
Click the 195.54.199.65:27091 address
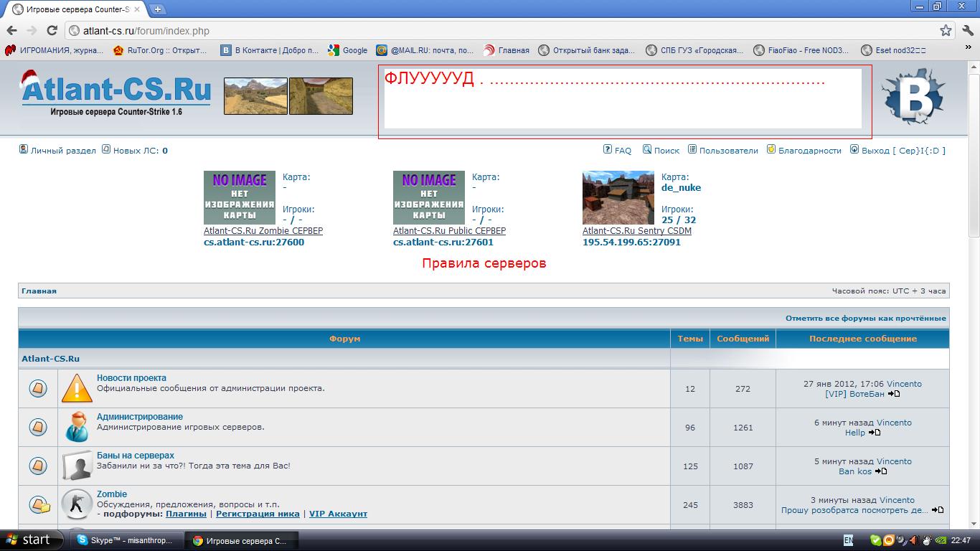631,242
